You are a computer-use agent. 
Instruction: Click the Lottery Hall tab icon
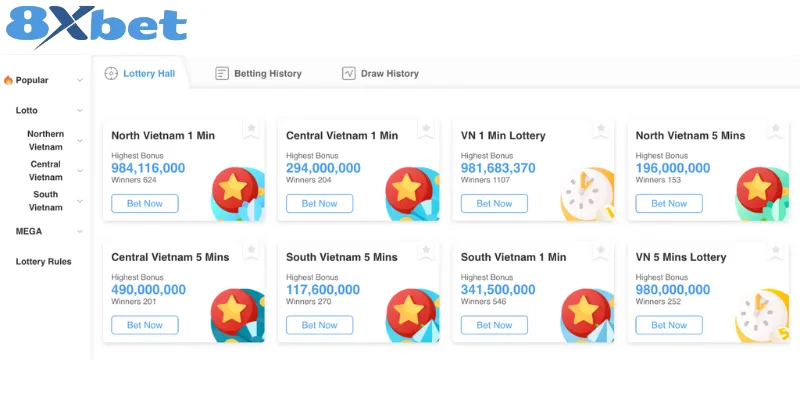click(x=111, y=74)
